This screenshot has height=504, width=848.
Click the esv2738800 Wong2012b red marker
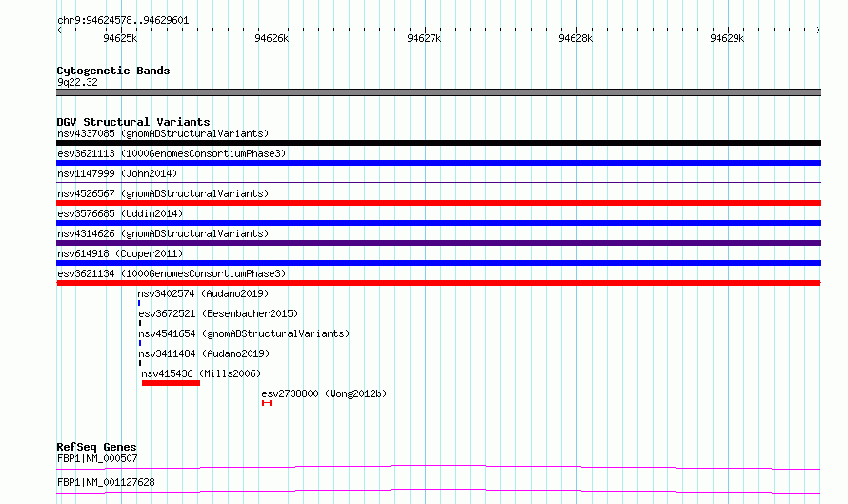(x=267, y=403)
